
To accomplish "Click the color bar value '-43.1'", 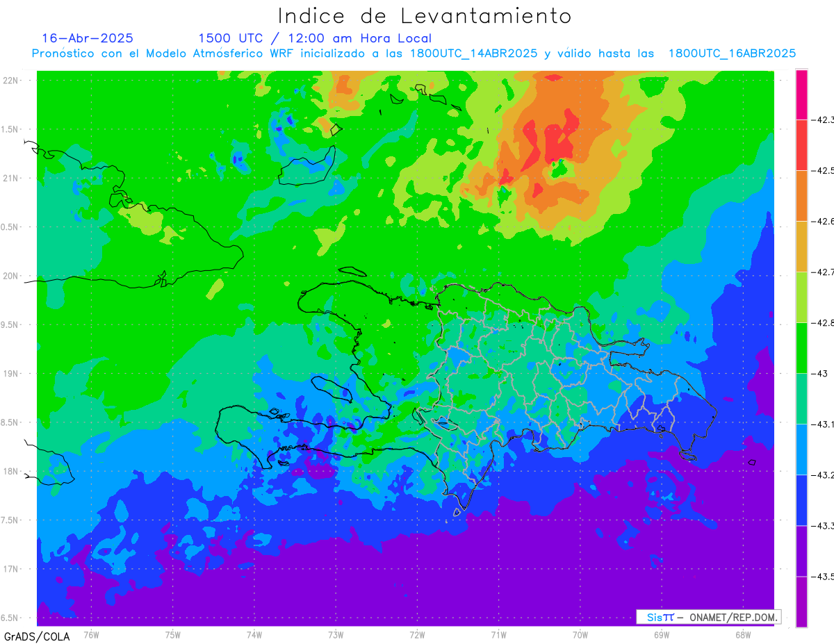I will (824, 424).
